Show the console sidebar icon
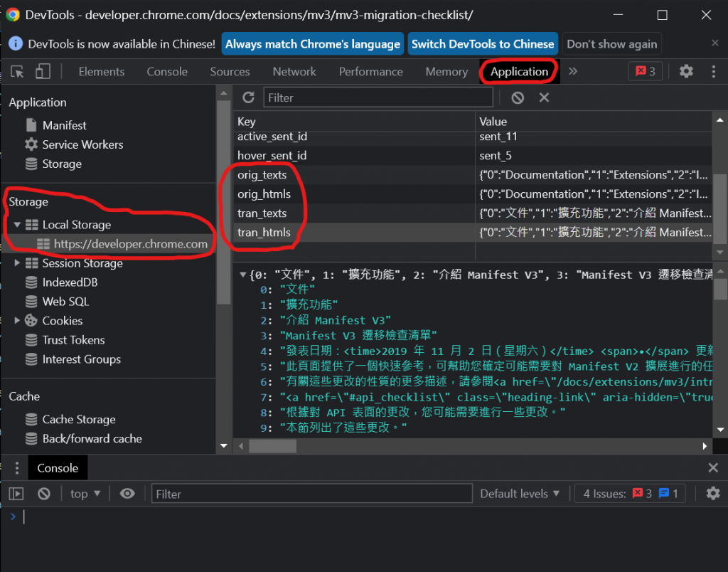 [x=16, y=494]
